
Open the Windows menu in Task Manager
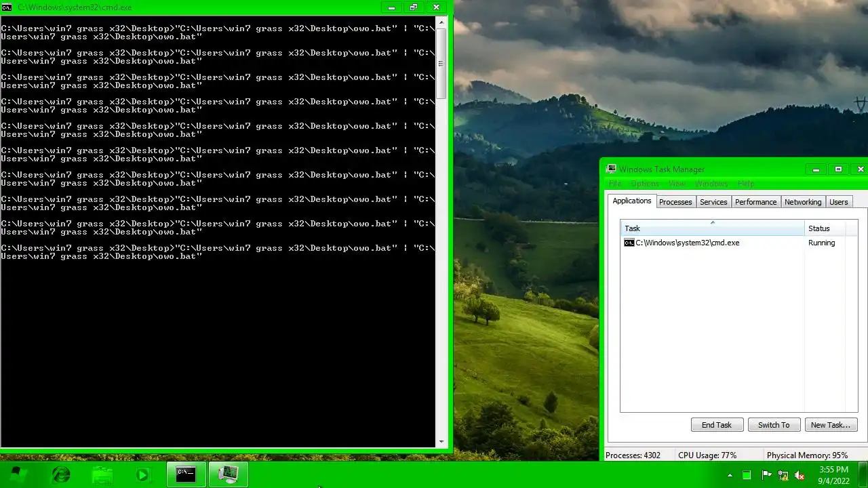pyautogui.click(x=711, y=184)
